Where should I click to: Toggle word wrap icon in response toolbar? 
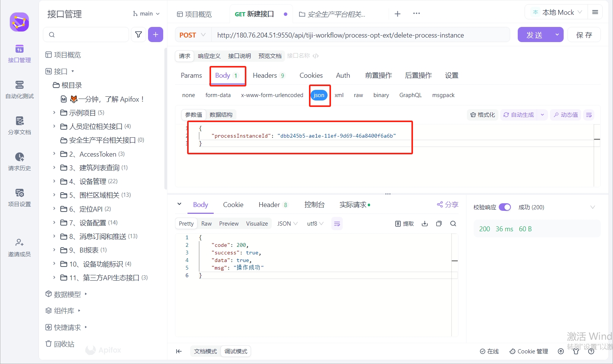[337, 224]
